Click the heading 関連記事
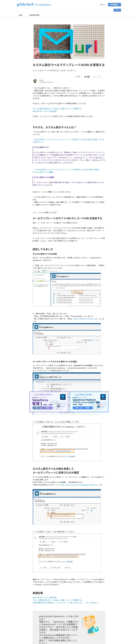 click(x=38, y=593)
